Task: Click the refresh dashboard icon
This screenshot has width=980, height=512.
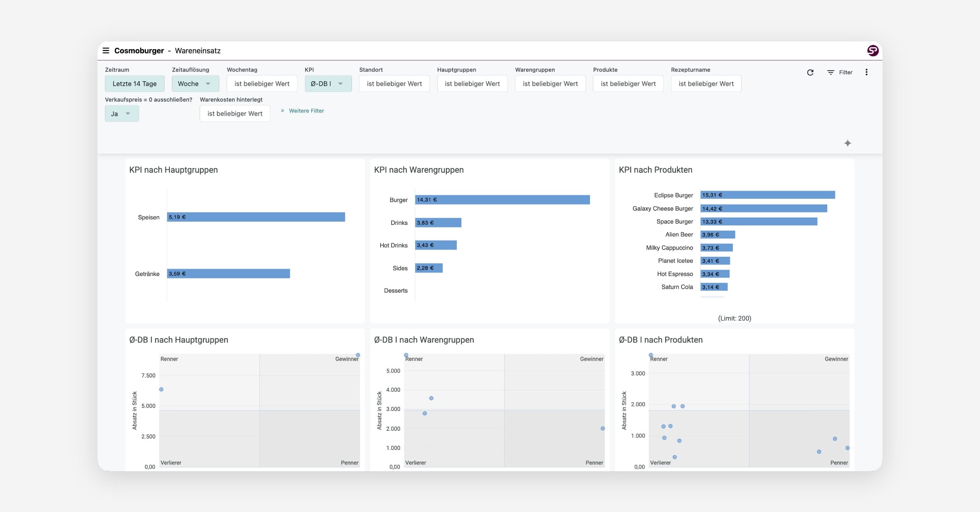Action: pyautogui.click(x=810, y=72)
